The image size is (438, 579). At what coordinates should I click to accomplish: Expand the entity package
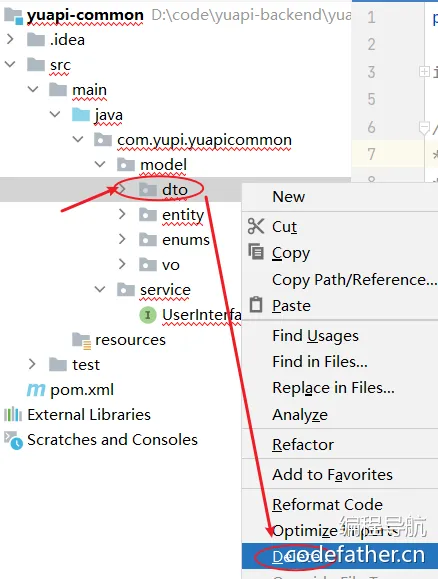click(x=122, y=214)
